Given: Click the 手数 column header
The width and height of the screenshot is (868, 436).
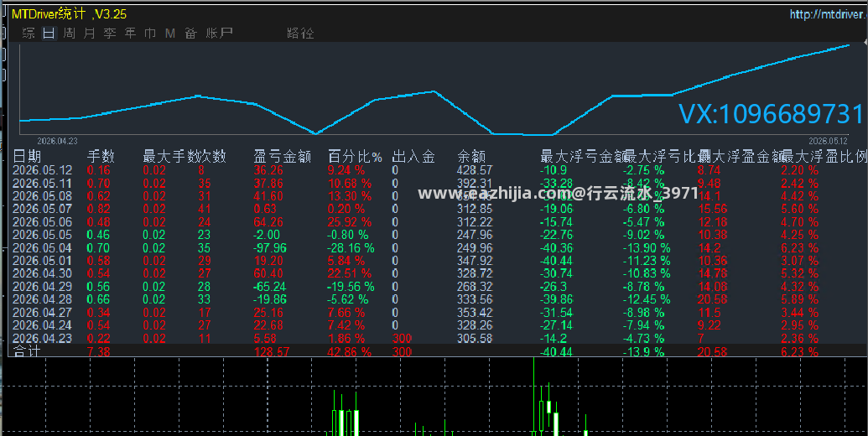Looking at the screenshot, I should pos(101,157).
